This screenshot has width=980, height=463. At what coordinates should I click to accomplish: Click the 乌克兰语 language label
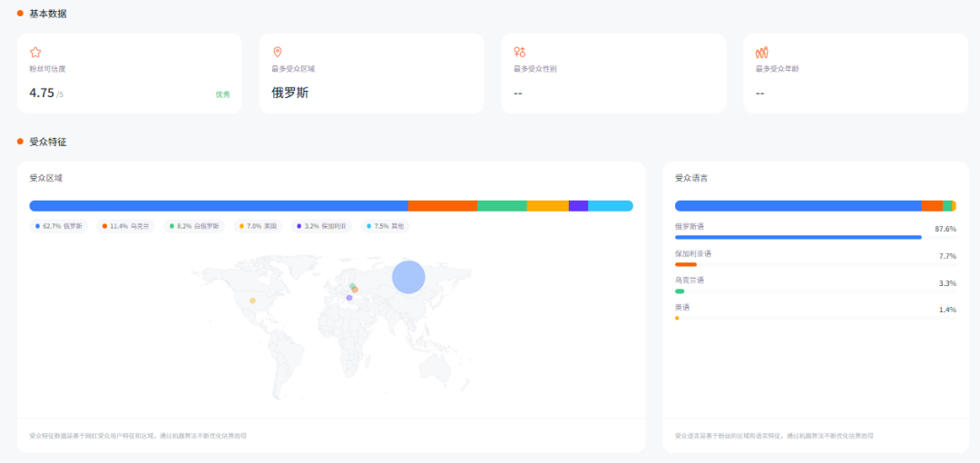(x=690, y=281)
